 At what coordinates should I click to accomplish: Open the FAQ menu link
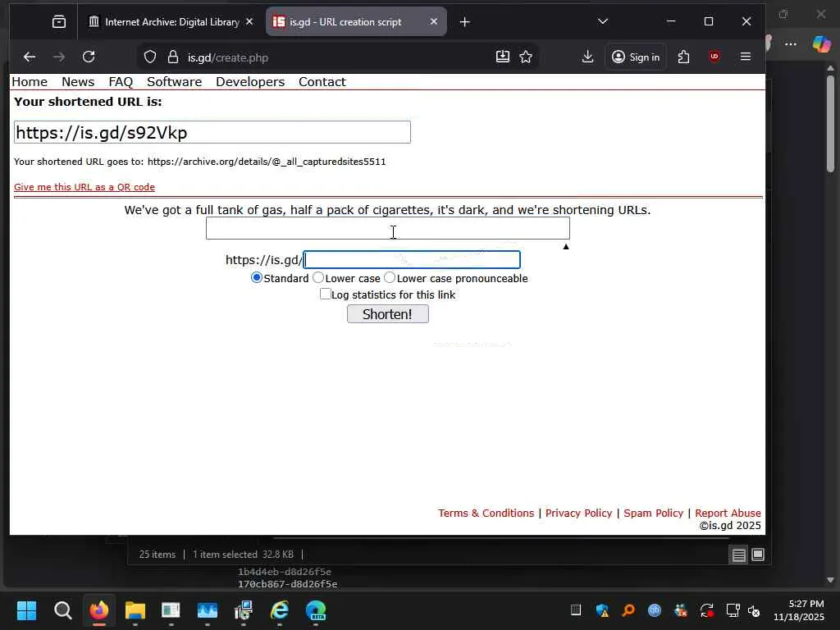point(121,82)
